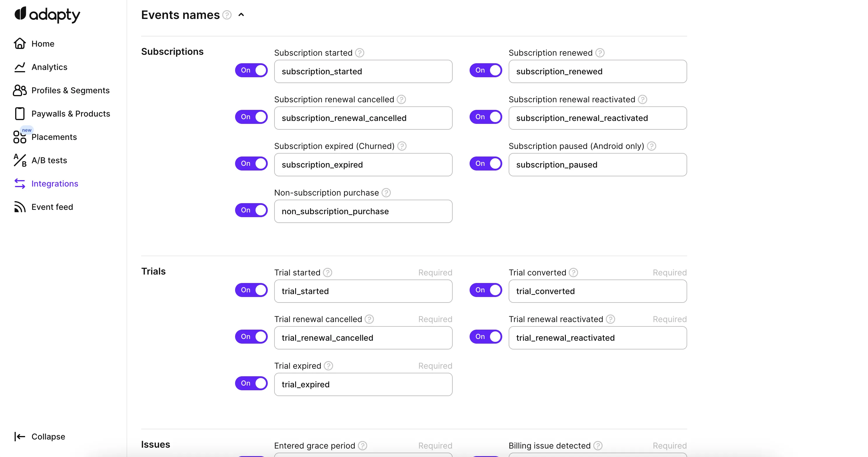The width and height of the screenshot is (868, 457).
Task: Toggle Non-subscription purchase event off
Action: [x=251, y=210]
